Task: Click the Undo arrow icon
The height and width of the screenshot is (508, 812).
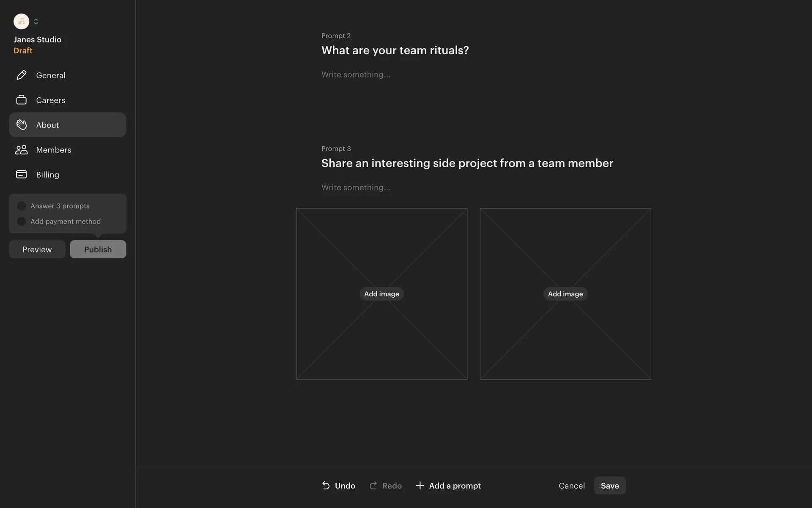Action: click(326, 486)
